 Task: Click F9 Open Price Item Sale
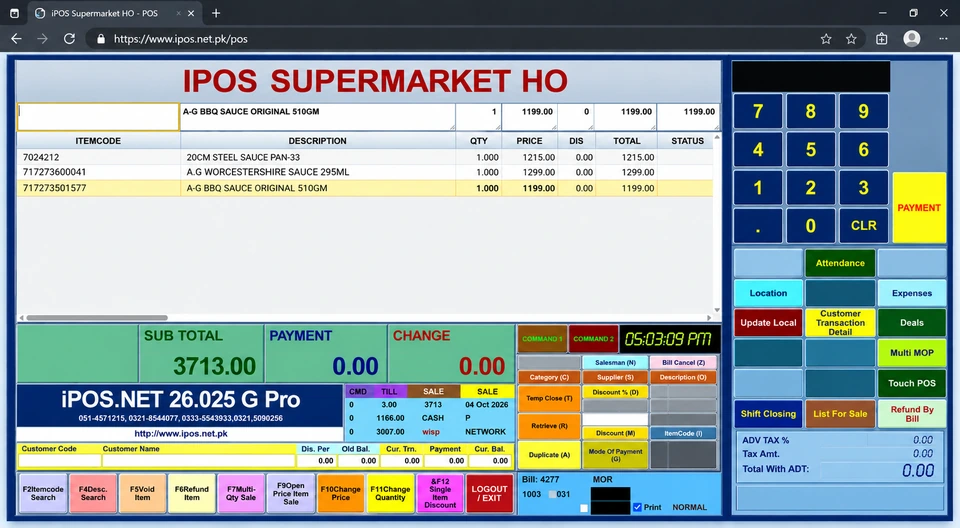[x=291, y=493]
